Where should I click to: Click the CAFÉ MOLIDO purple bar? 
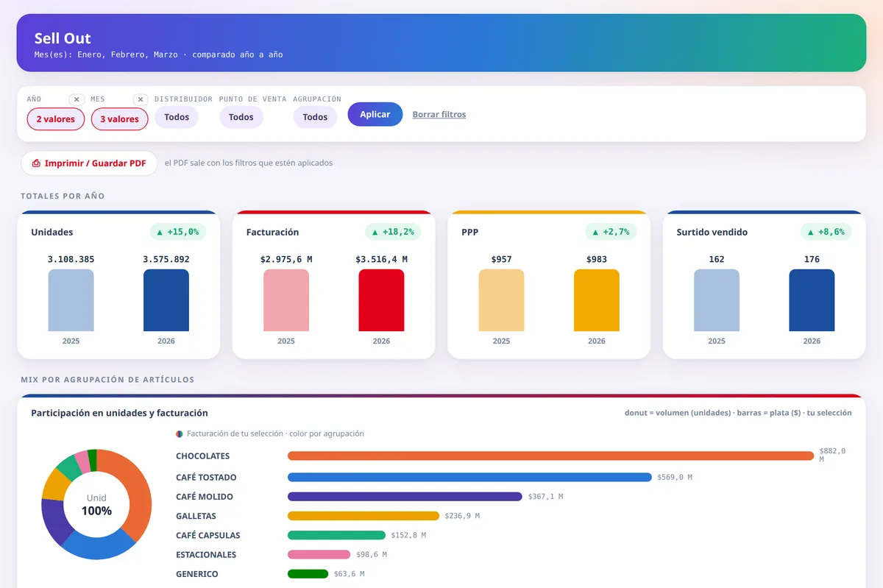click(x=405, y=497)
